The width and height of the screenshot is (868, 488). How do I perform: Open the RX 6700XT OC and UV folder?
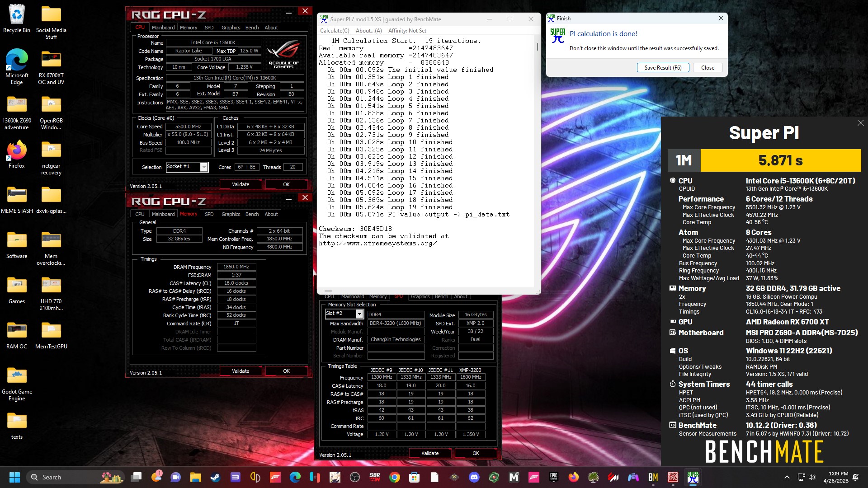pyautogui.click(x=51, y=67)
